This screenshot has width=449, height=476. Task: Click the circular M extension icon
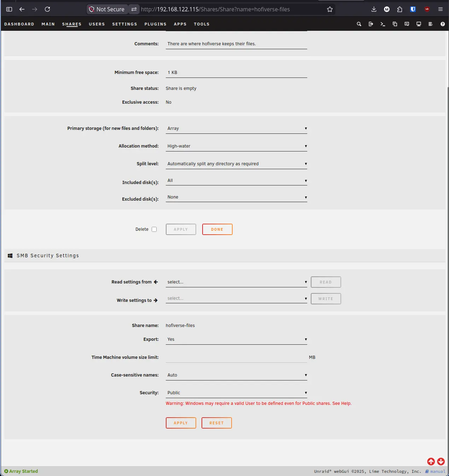tap(387, 9)
